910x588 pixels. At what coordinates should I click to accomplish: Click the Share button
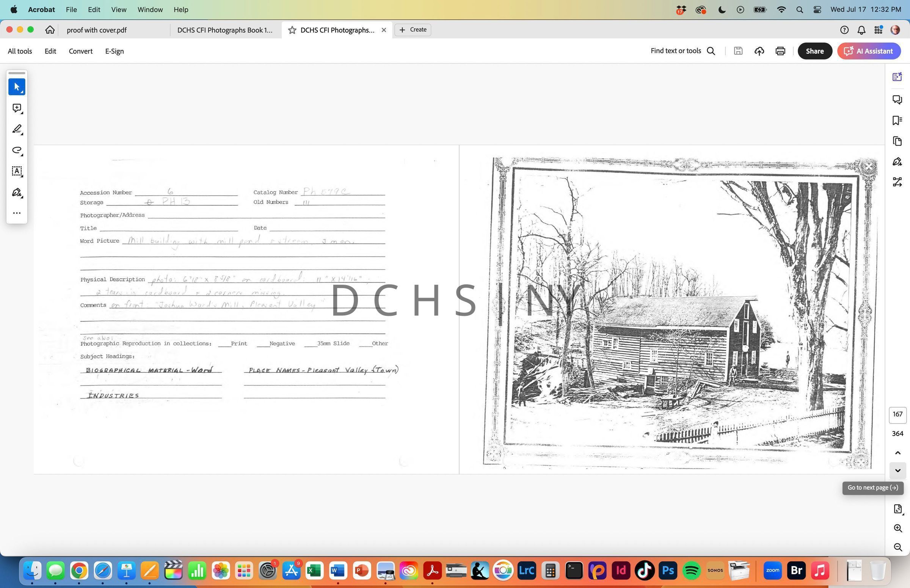814,51
